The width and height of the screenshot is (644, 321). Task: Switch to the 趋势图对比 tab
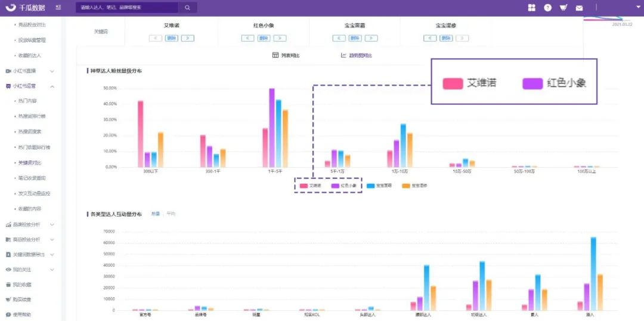point(357,55)
